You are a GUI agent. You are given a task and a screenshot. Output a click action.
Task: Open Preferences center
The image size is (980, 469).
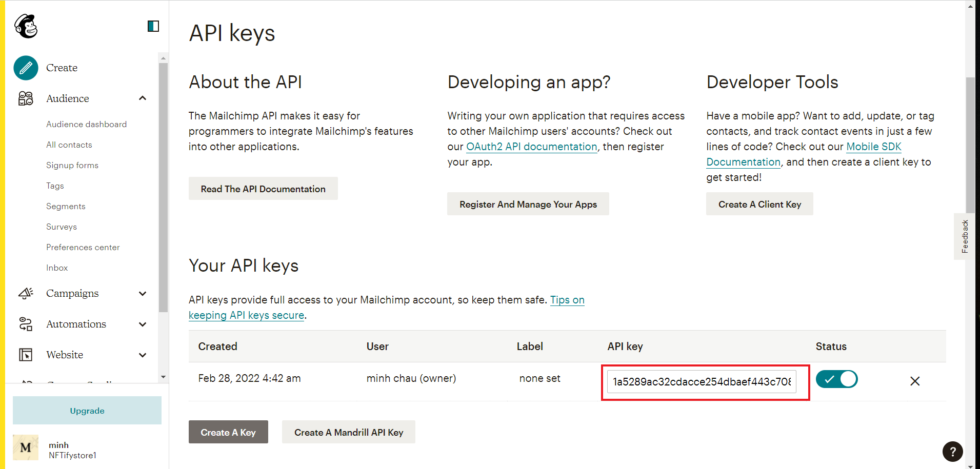[x=83, y=247]
